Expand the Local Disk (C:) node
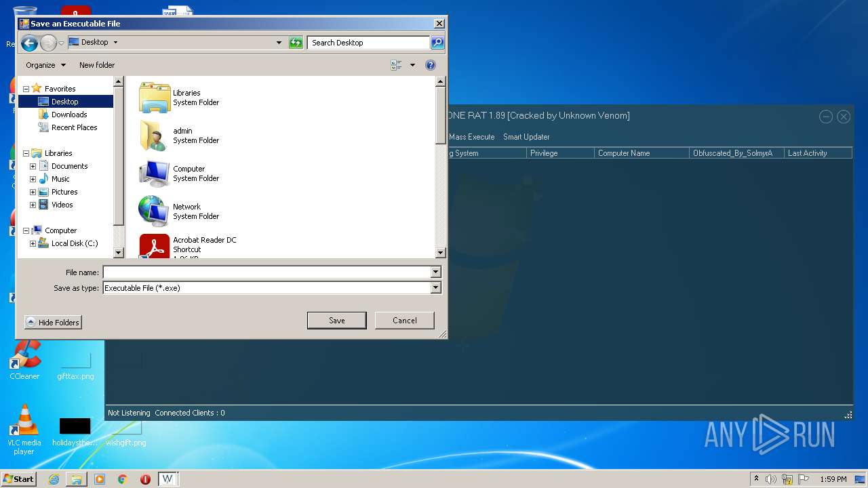Viewport: 868px width, 488px height. click(x=33, y=243)
